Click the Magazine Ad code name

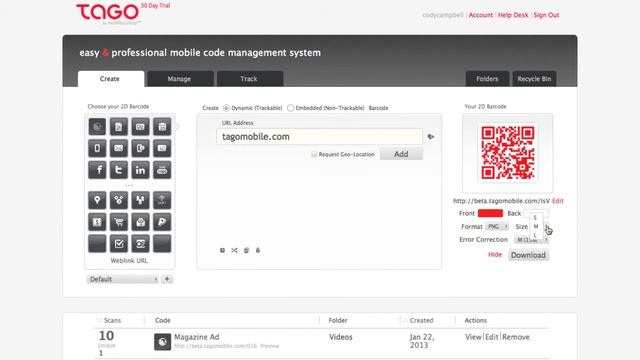197,337
